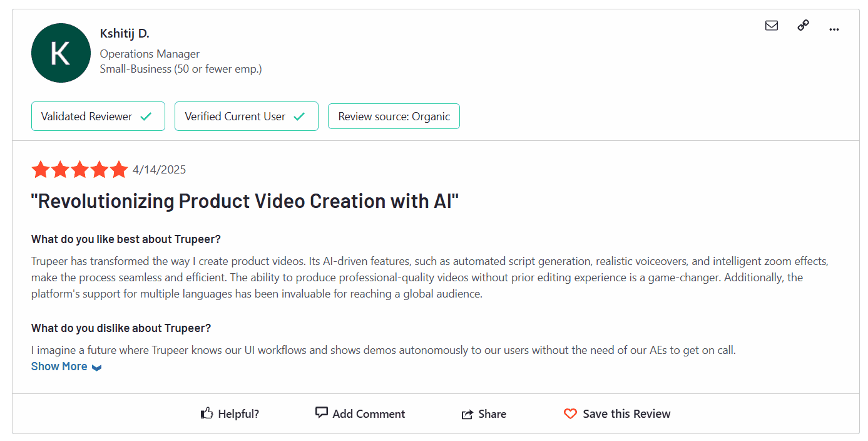Toggle Save this Review heart
Screen dimensions: 868x441
[x=616, y=413]
